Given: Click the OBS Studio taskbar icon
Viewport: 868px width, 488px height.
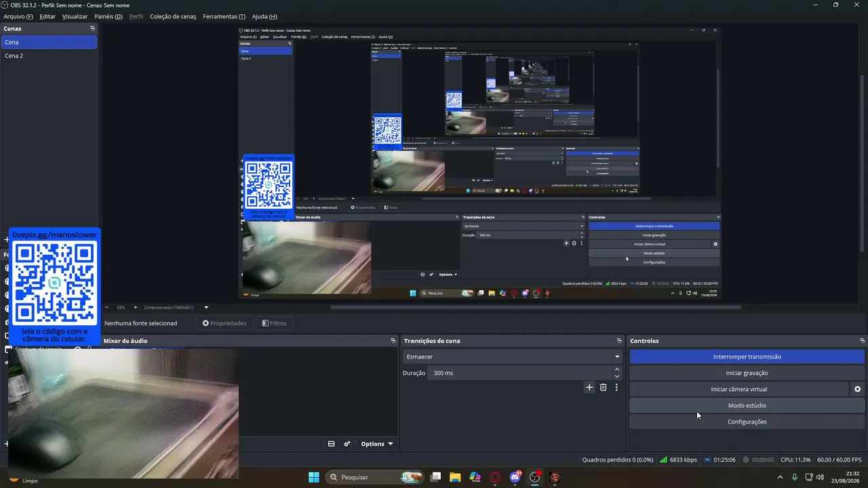Looking at the screenshot, I should click(535, 477).
